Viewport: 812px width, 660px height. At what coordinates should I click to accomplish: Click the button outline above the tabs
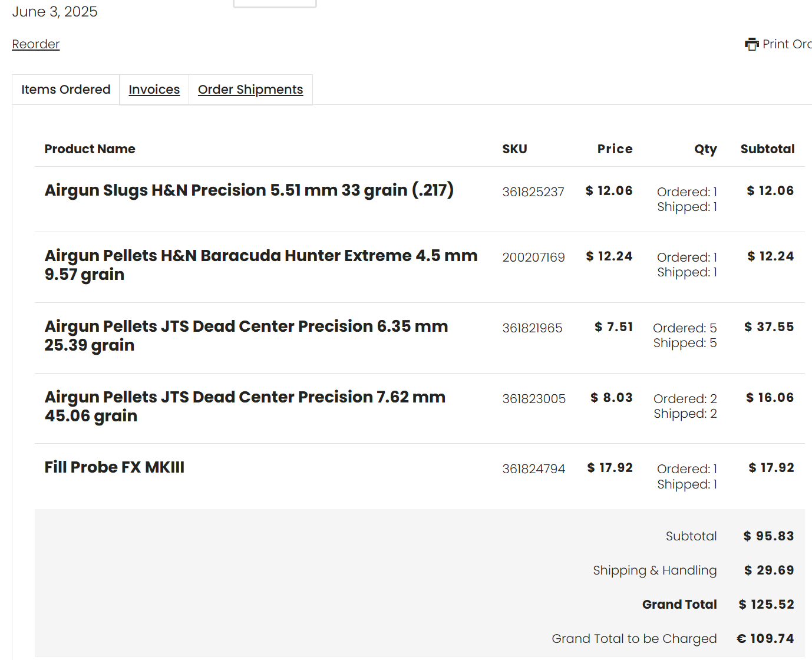pyautogui.click(x=275, y=4)
